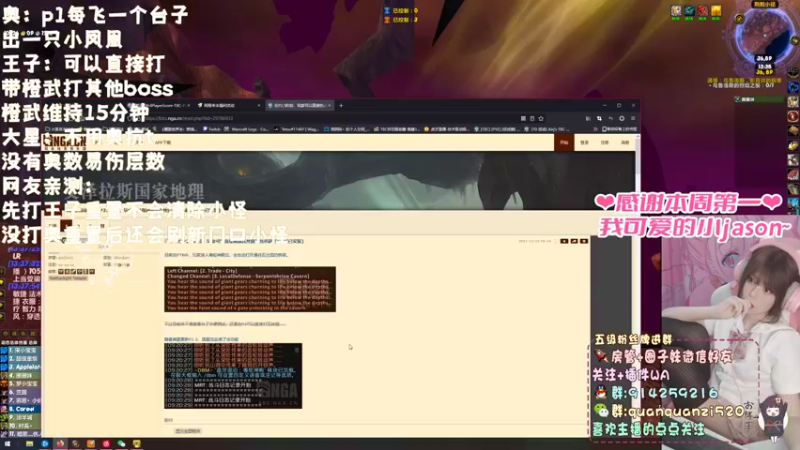Click the first chat log screenshot in post
Viewport: 800px width, 450px height.
click(x=250, y=289)
